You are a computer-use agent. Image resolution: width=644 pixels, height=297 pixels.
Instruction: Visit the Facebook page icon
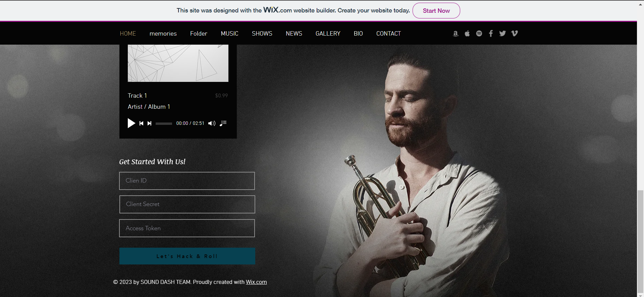tap(491, 34)
